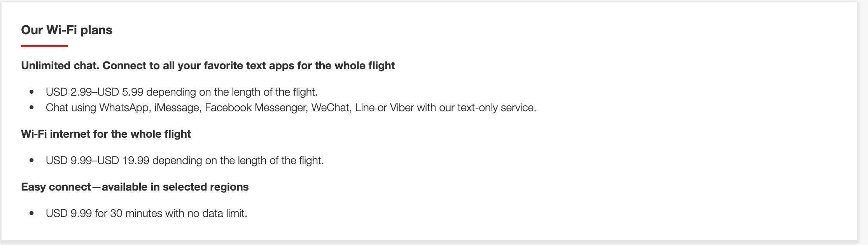Click the USD 9.99–USD 19.99 price line
Viewport: 868px width, 245px height.
tap(185, 161)
